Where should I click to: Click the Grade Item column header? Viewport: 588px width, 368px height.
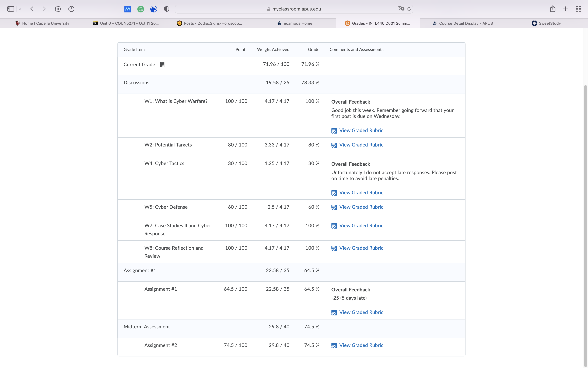click(134, 50)
